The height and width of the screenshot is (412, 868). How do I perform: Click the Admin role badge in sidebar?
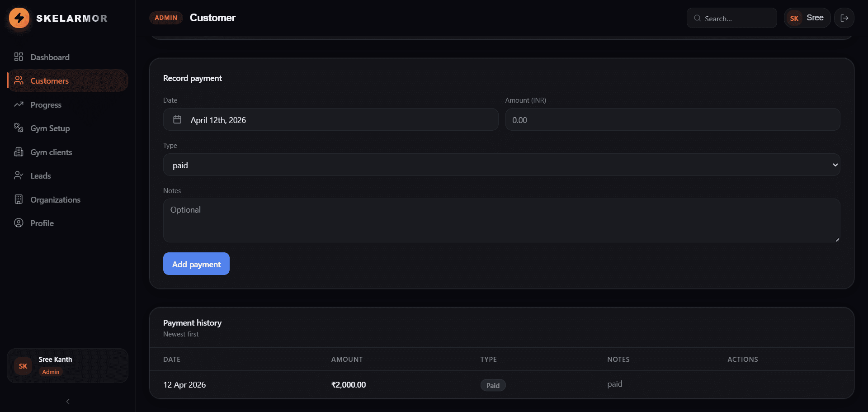coord(51,372)
